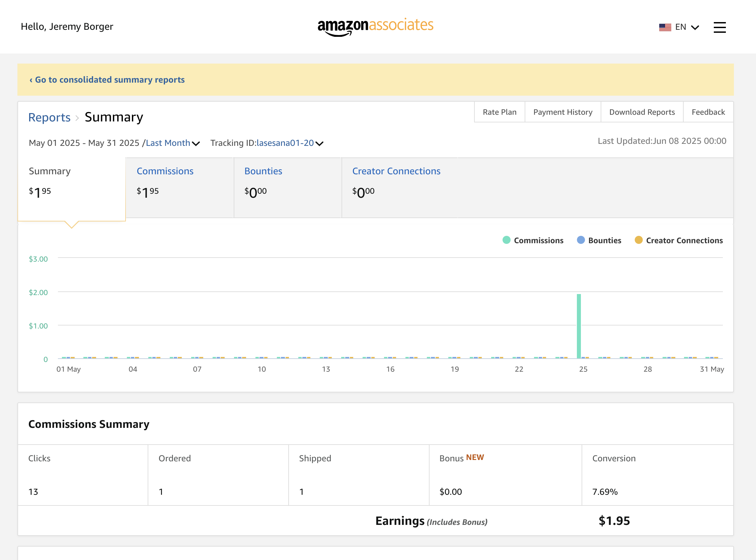Click the Clicks value 13
756x560 pixels.
pos(33,491)
